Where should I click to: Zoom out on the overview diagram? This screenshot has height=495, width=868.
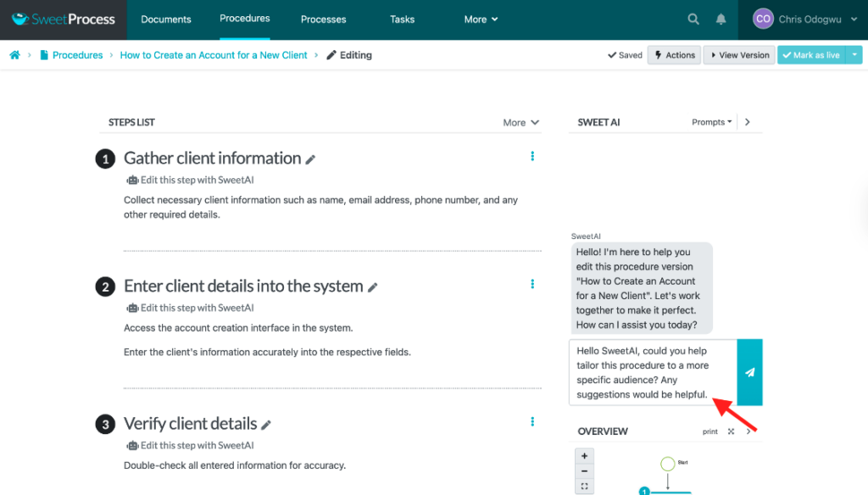pyautogui.click(x=585, y=471)
